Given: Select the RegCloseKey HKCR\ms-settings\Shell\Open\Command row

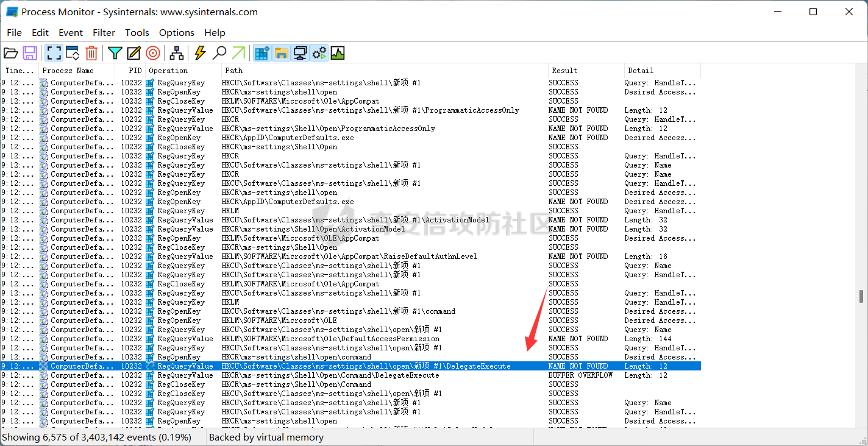Looking at the screenshot, I should (350, 384).
